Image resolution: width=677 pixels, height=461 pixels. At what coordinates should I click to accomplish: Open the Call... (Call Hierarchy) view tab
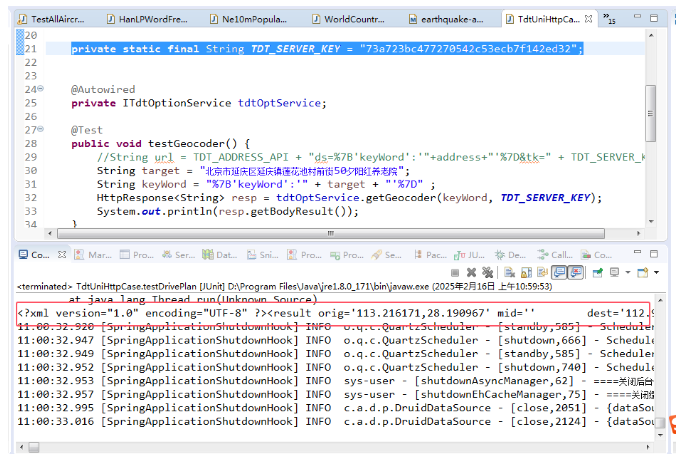(555, 255)
